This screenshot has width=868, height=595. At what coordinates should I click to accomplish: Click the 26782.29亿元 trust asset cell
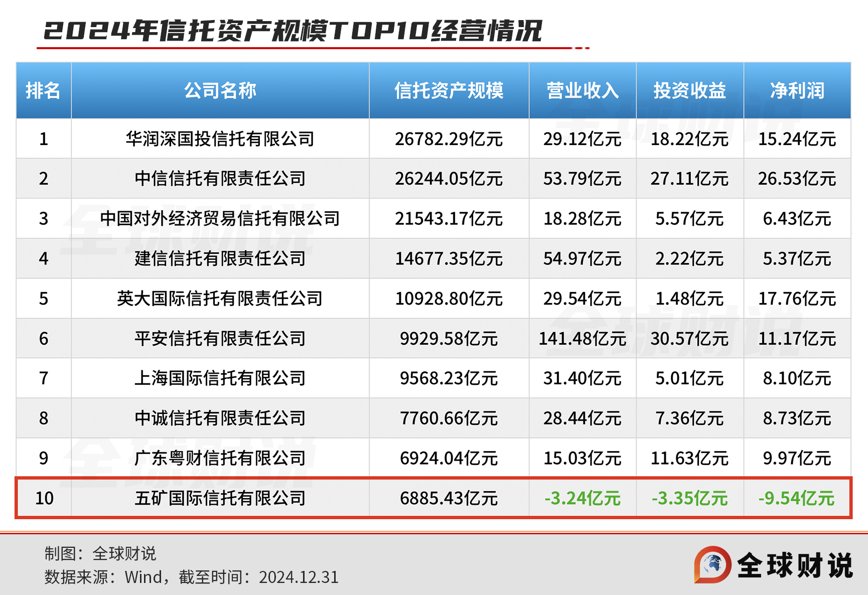click(449, 139)
